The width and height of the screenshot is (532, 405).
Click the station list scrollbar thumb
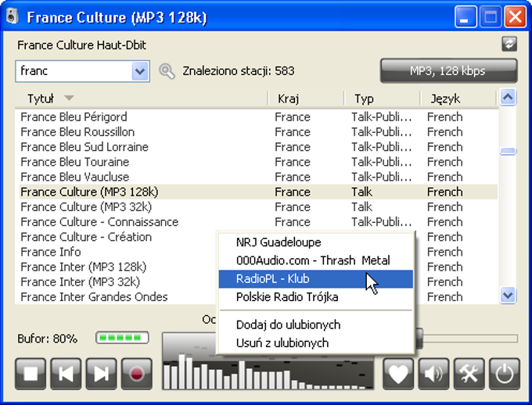[508, 151]
